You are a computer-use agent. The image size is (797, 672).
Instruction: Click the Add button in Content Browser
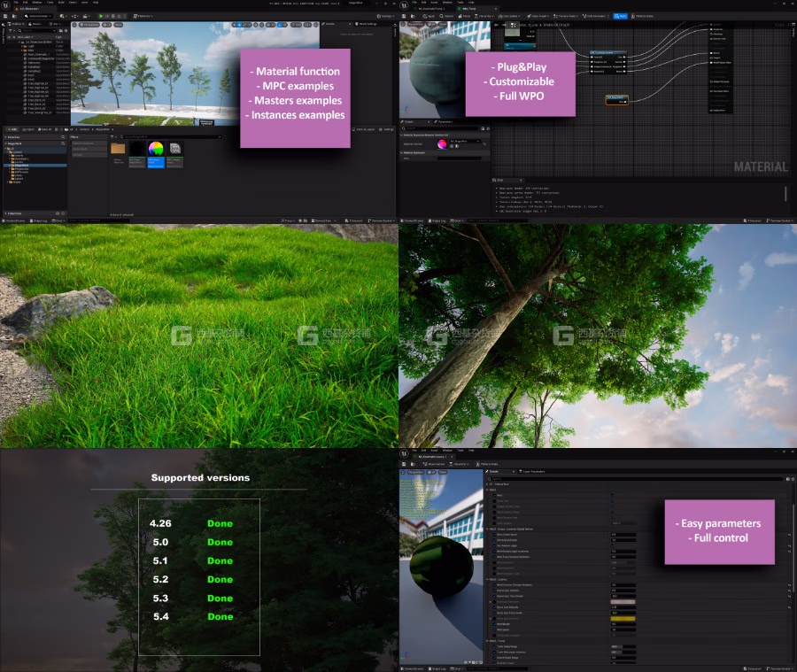coord(12,129)
